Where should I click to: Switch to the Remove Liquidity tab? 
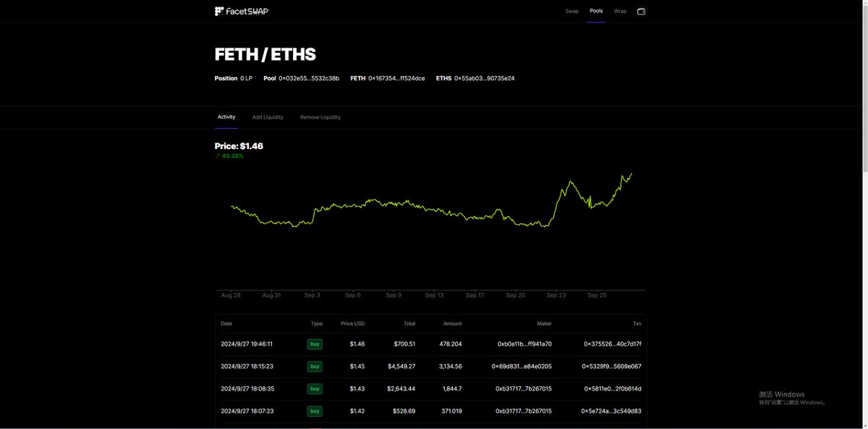point(320,117)
